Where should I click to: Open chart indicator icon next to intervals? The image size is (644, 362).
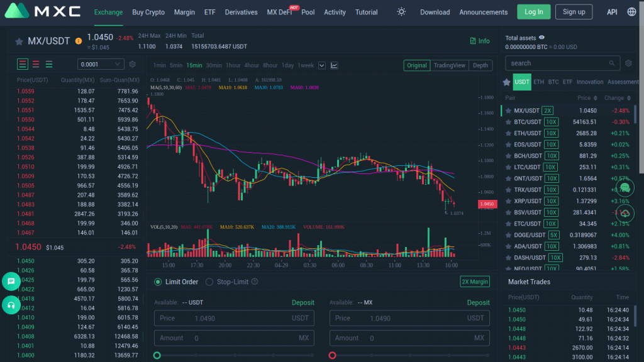[335, 65]
